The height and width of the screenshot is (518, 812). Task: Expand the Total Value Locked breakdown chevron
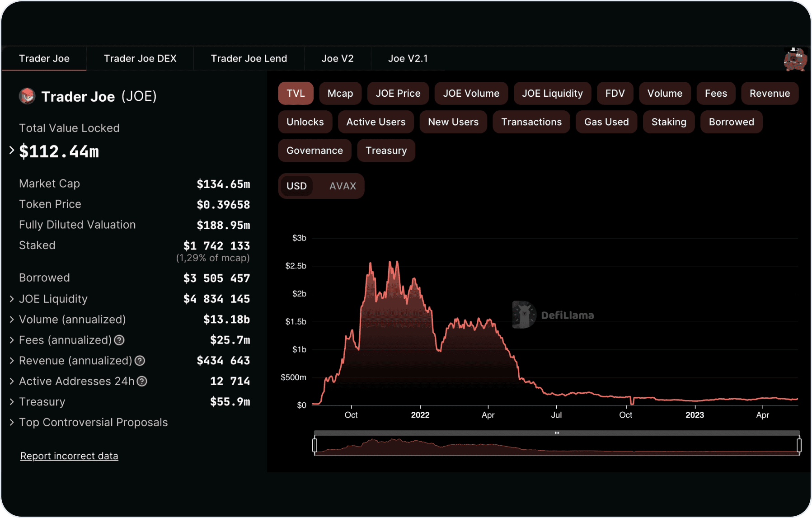tap(12, 151)
